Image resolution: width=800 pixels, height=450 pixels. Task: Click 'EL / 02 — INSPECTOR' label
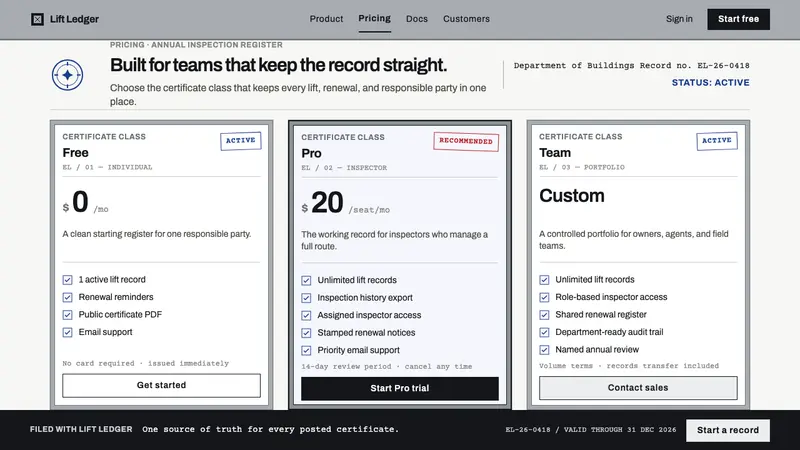pos(344,168)
